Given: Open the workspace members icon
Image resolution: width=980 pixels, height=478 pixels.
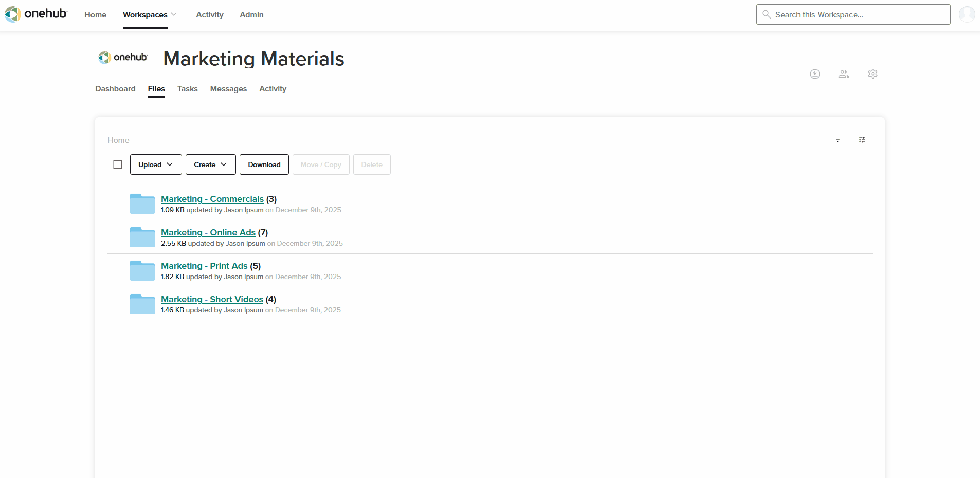Looking at the screenshot, I should click(x=844, y=74).
